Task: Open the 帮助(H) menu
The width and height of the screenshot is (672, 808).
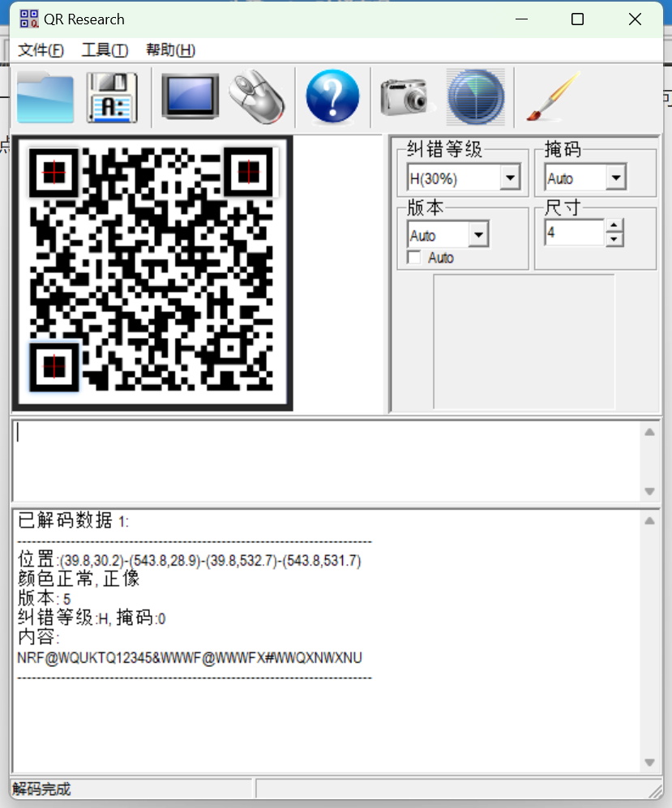Action: [x=170, y=50]
